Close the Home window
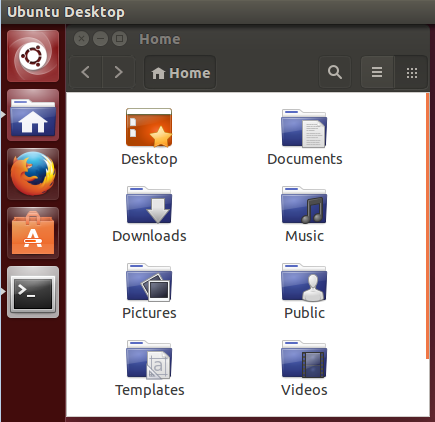 click(81, 39)
